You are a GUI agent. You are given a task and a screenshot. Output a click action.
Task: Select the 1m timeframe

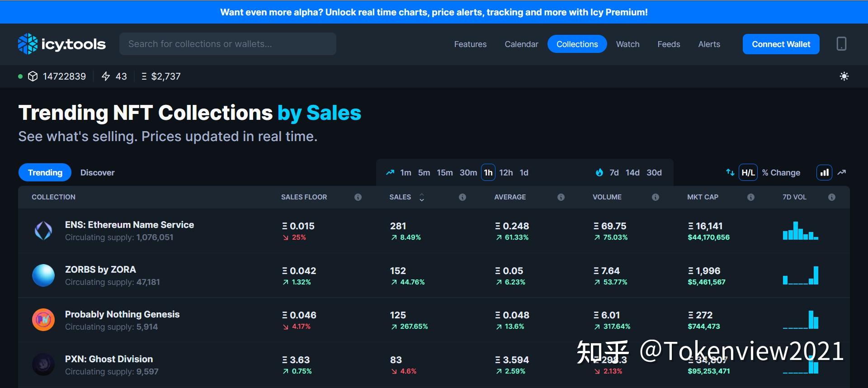(406, 173)
